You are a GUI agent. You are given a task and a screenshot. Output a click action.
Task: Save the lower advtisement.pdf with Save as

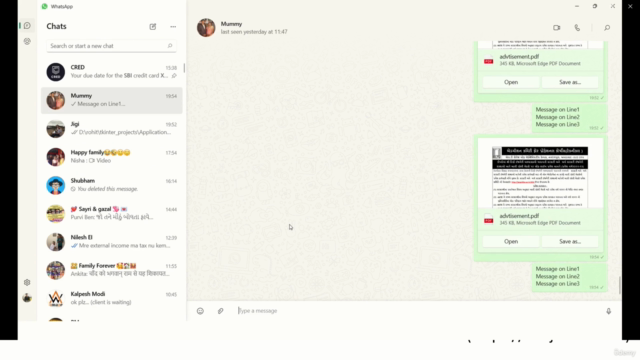coord(570,241)
